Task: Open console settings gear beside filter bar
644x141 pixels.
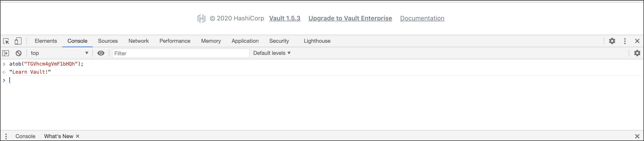Action: coord(637,53)
